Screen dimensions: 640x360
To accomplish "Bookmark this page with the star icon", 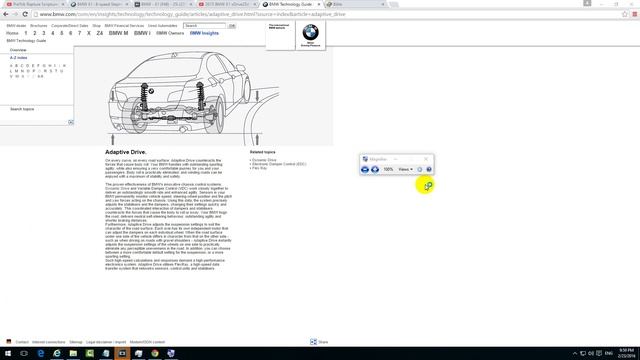I will click(624, 14).
